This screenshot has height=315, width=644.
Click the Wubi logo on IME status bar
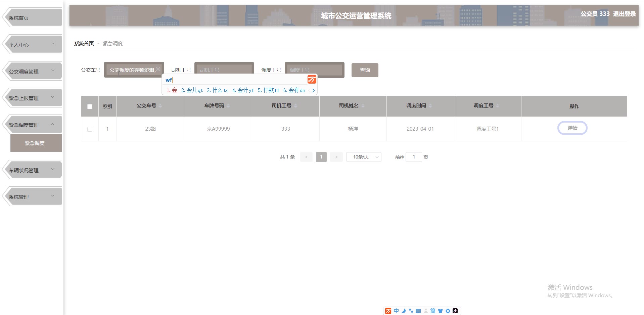coord(388,311)
